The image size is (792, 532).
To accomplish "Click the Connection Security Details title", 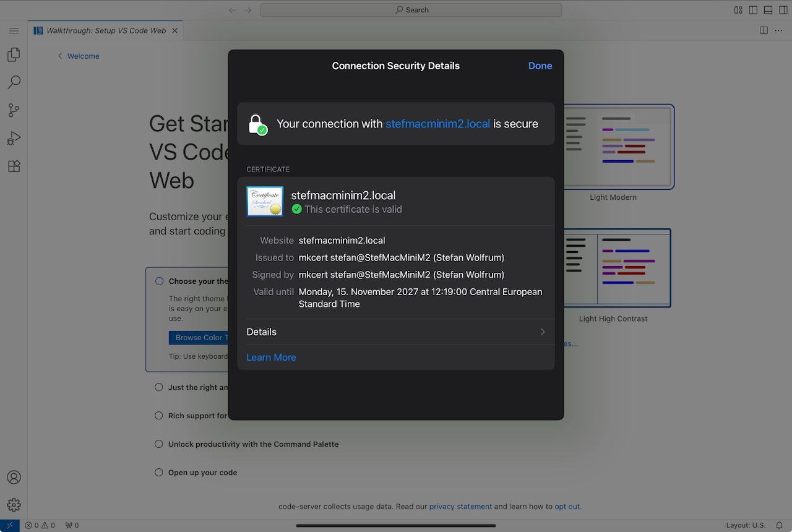I will 396,66.
